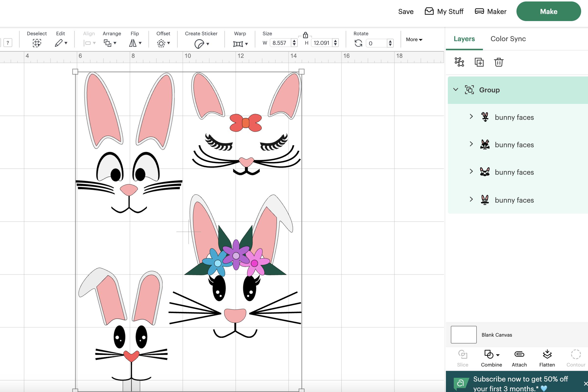This screenshot has height=392, width=588.
Task: Click the Save button
Action: pyautogui.click(x=406, y=12)
